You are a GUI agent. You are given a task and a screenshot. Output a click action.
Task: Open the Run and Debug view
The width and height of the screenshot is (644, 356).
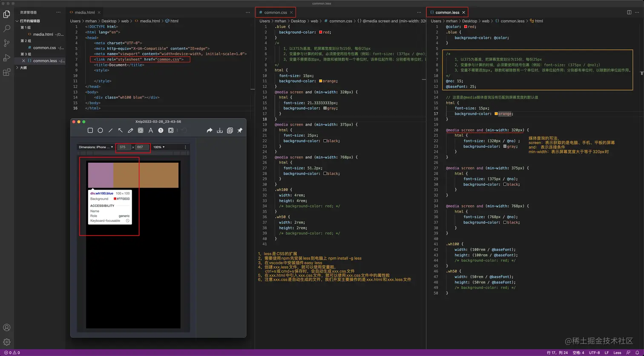pyautogui.click(x=7, y=58)
